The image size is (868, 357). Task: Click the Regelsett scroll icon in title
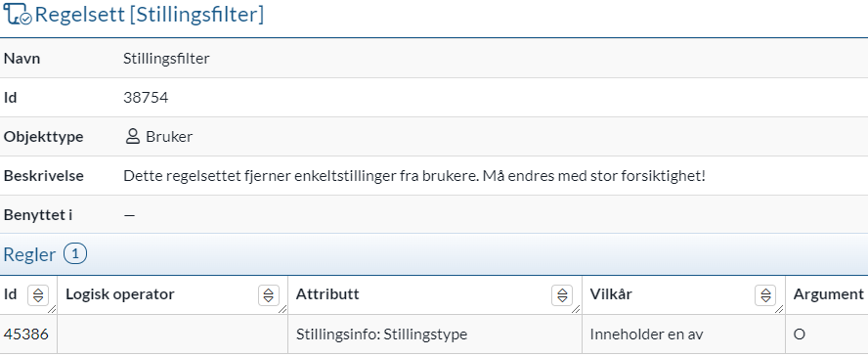point(18,14)
